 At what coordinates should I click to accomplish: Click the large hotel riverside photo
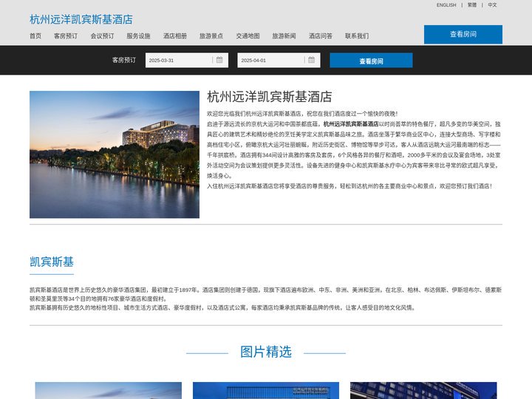pyautogui.click(x=115, y=154)
